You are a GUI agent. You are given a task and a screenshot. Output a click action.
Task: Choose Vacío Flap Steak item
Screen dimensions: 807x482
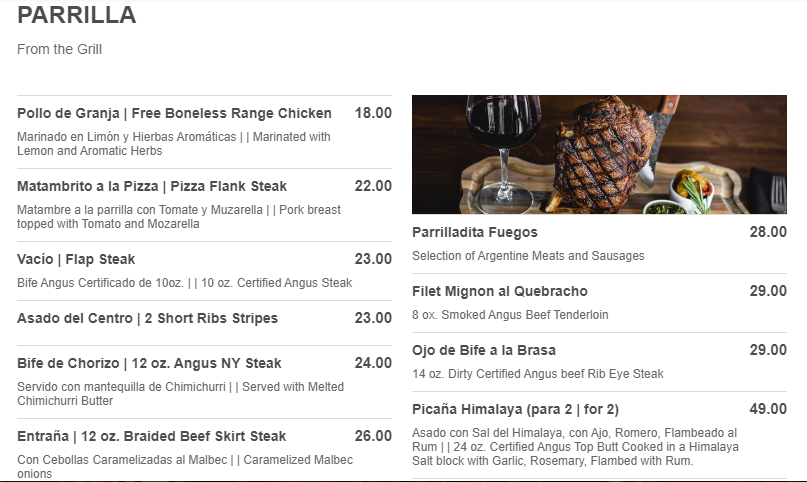pos(76,259)
